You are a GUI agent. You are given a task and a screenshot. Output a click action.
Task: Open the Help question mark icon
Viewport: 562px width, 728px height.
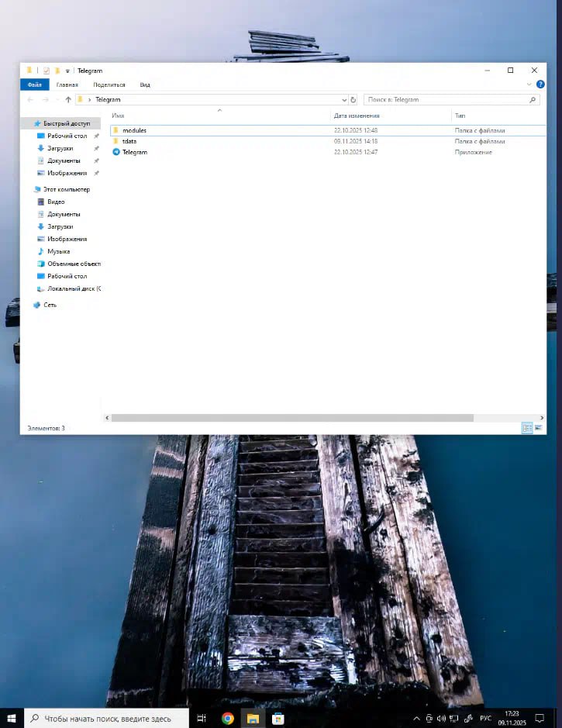tap(540, 85)
